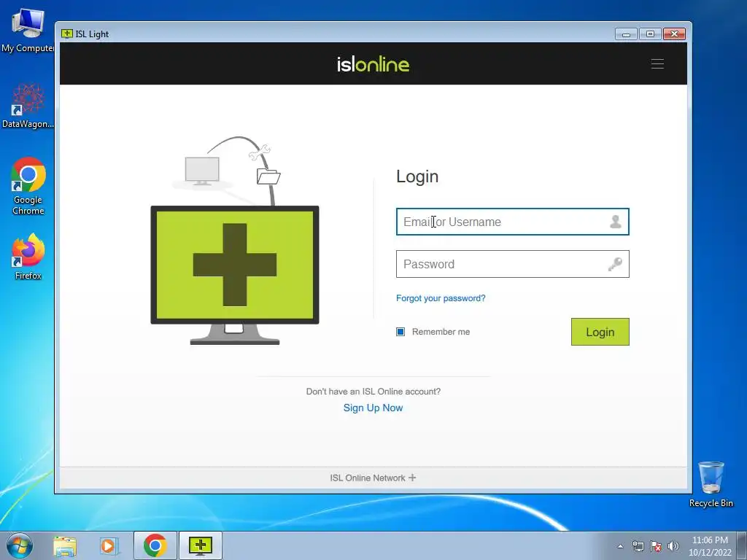Click the green monitor plus illustration
The image size is (747, 560).
(x=235, y=274)
